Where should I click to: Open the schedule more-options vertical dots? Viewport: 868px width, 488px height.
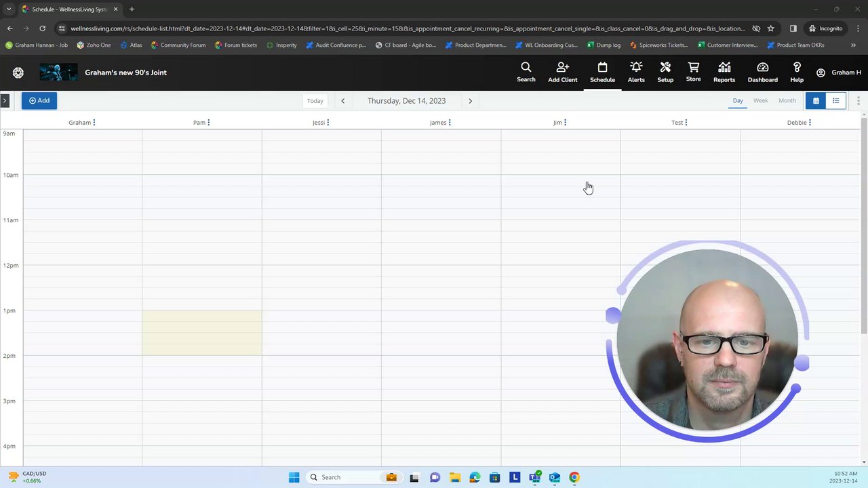point(858,101)
